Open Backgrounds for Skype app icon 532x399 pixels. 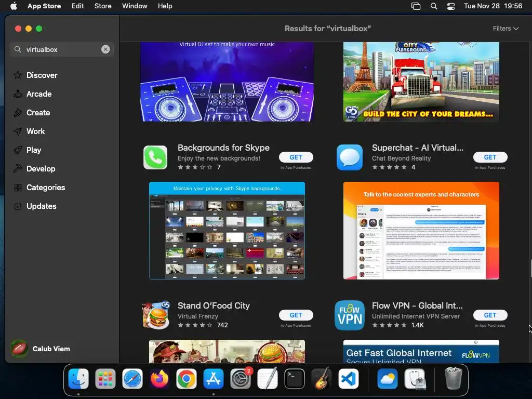pyautogui.click(x=155, y=157)
